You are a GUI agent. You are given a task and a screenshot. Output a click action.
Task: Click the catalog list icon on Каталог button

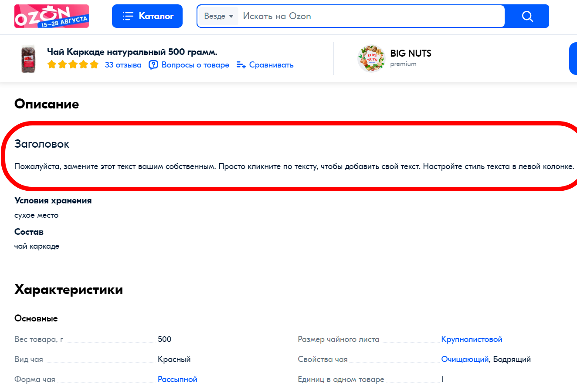pos(127,16)
